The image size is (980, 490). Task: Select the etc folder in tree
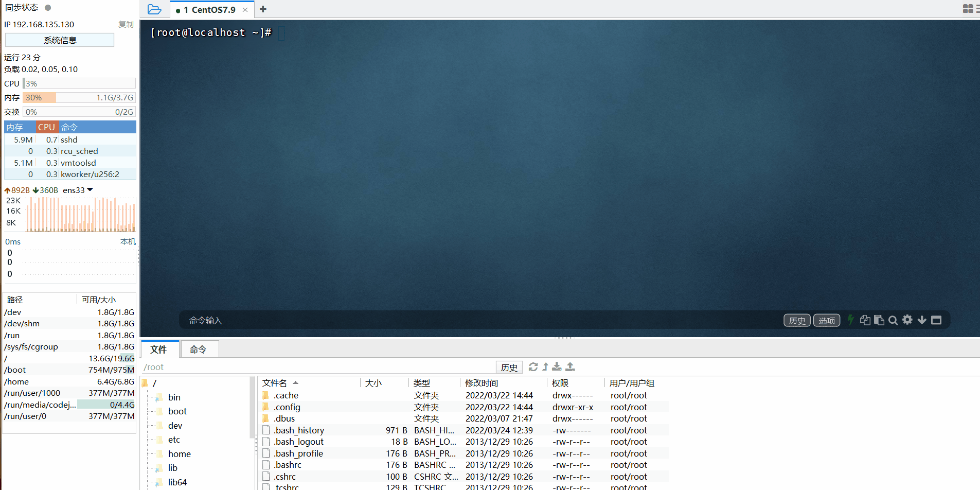[x=174, y=440]
